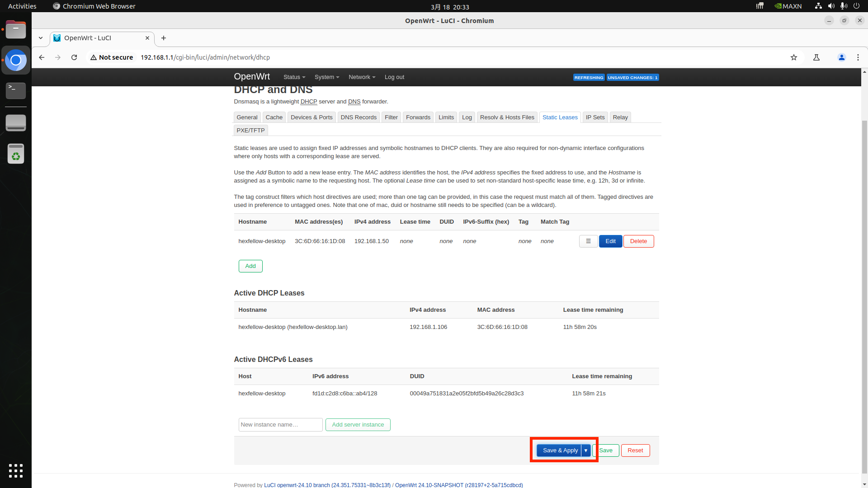
Task: Focus the New instance name field
Action: point(280,425)
